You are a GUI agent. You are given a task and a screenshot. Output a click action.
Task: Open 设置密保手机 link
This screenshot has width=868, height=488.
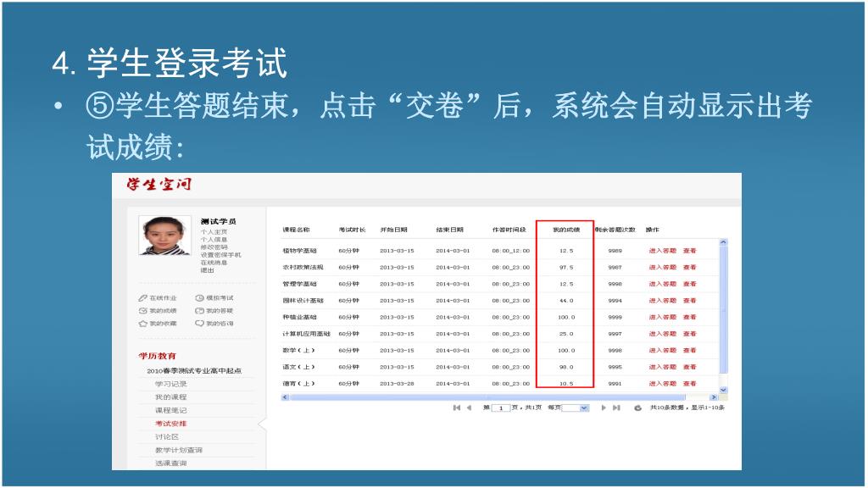pyautogui.click(x=221, y=255)
